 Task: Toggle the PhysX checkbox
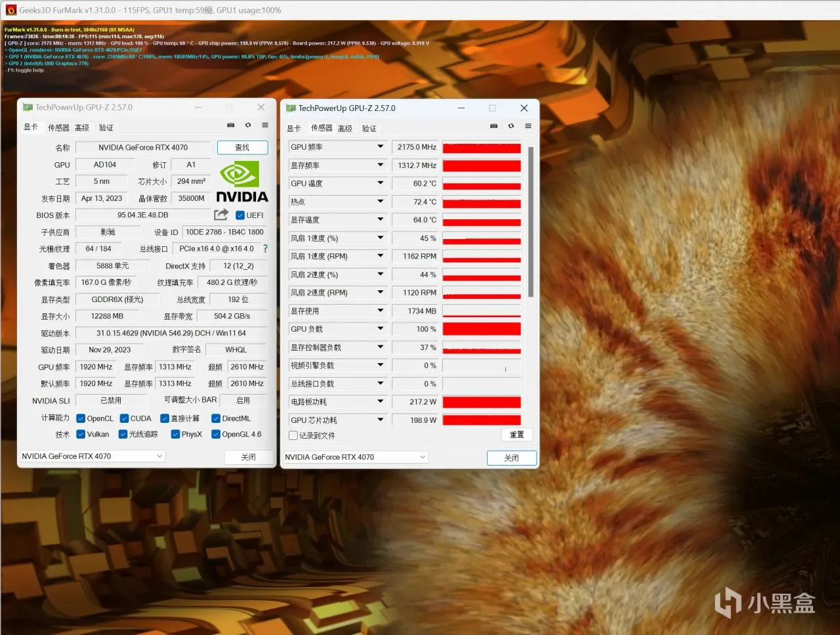[x=175, y=434]
